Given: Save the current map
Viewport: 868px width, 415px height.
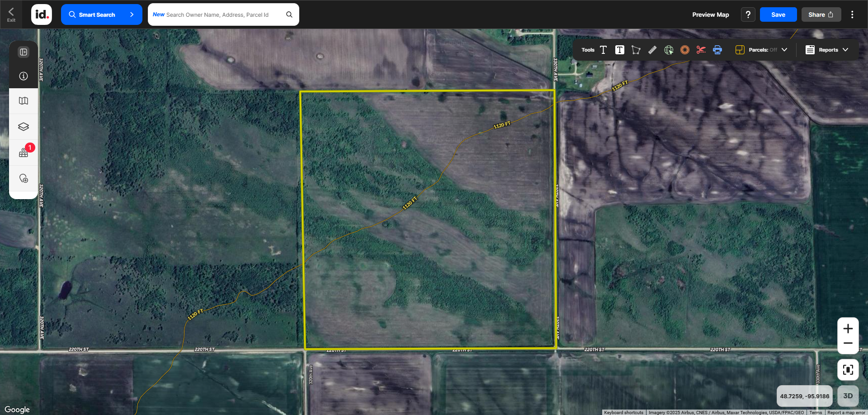Looking at the screenshot, I should click(778, 14).
